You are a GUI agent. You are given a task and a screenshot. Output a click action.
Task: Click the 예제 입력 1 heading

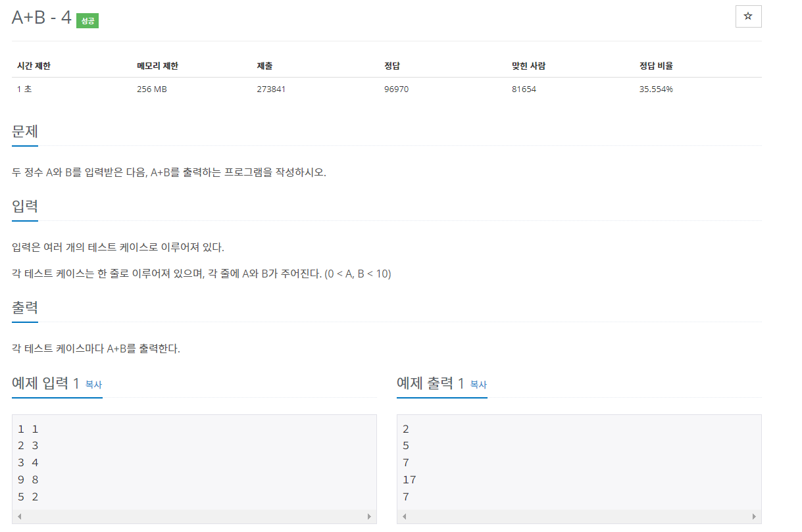point(45,383)
